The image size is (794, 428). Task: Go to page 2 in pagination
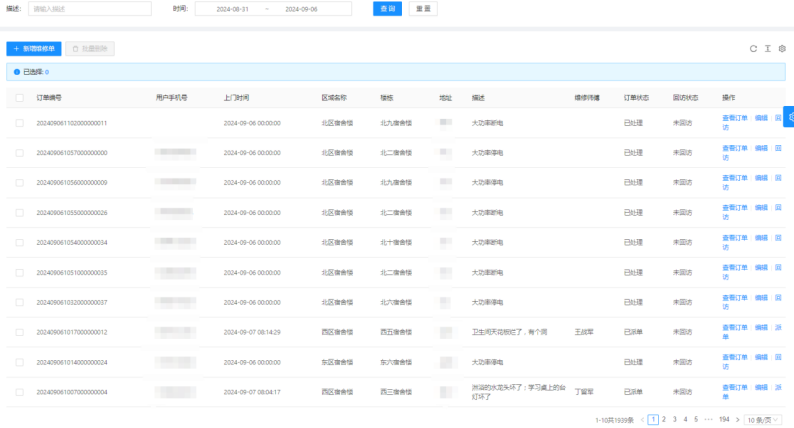click(x=664, y=419)
